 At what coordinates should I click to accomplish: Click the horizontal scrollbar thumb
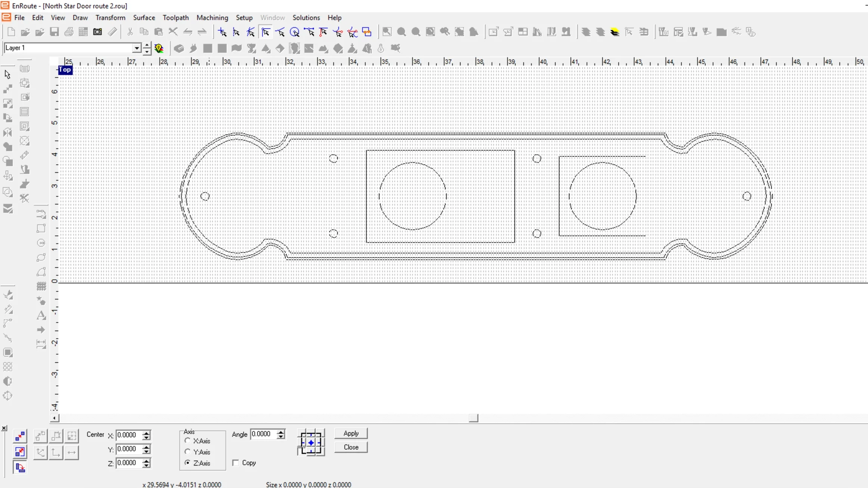click(473, 418)
